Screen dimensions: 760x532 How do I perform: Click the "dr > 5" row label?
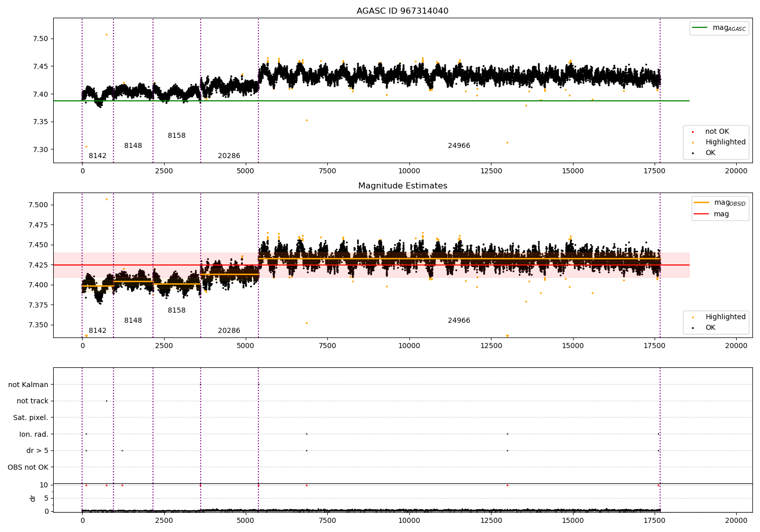click(37, 450)
